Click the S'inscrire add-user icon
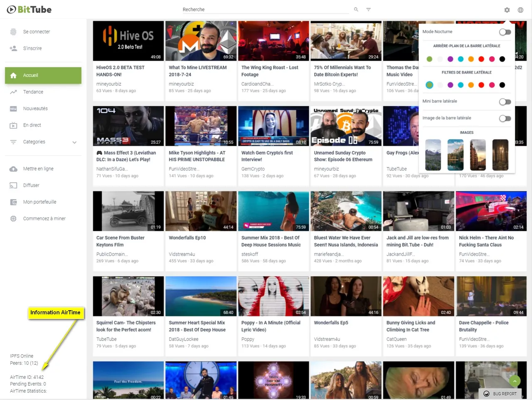 13,48
